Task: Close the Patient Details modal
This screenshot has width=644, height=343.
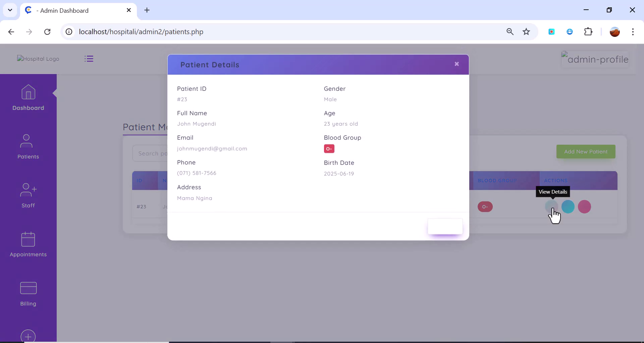Action: (x=457, y=64)
